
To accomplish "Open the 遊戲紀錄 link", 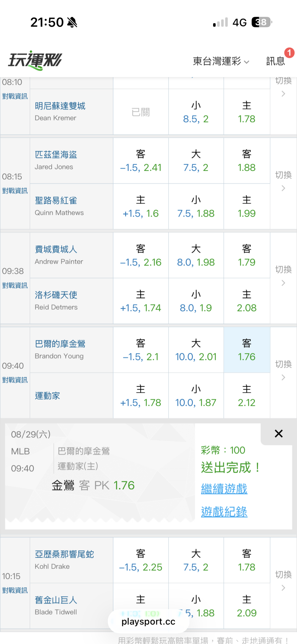I will pos(224,512).
